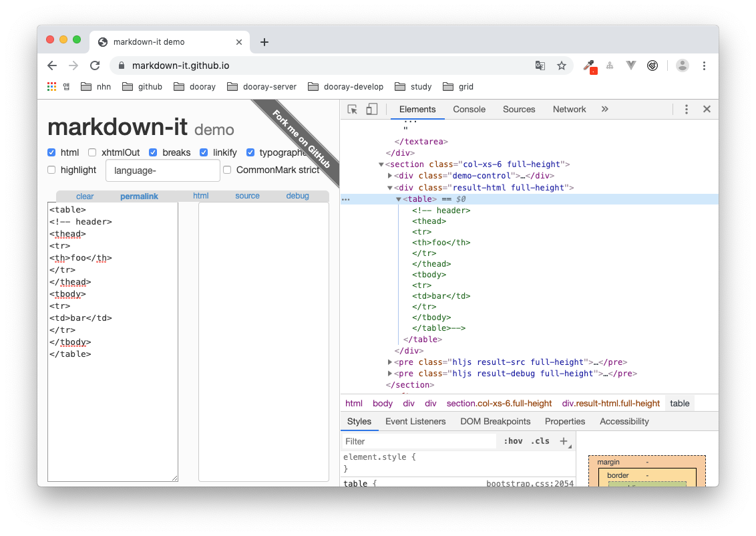
Task: Click the apps grid icon on bookmarks bar
Action: [x=51, y=86]
